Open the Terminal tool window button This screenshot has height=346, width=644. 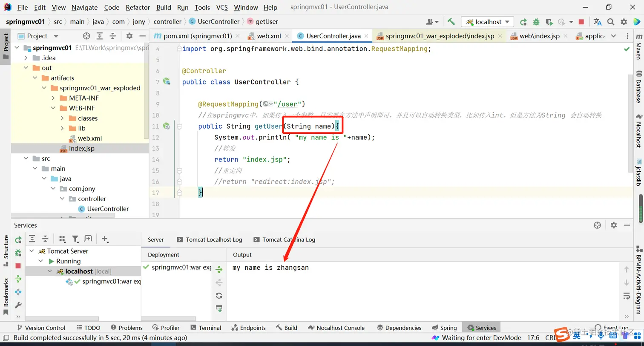point(206,328)
